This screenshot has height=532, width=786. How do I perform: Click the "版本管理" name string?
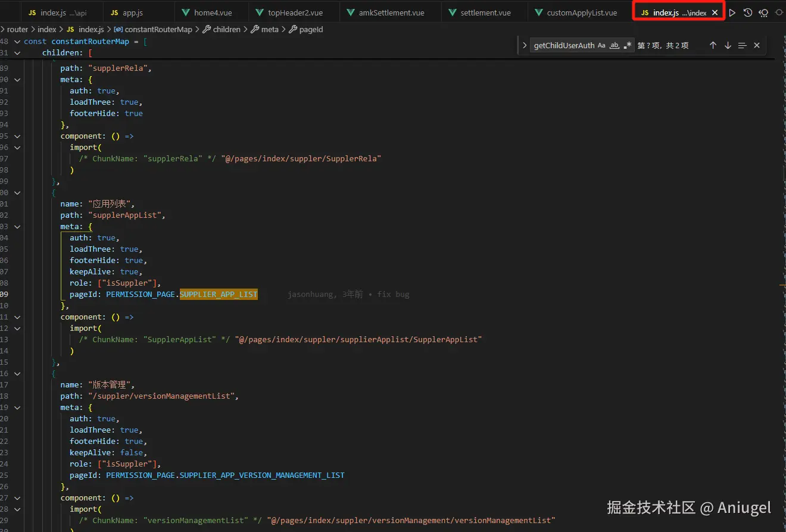click(x=108, y=384)
